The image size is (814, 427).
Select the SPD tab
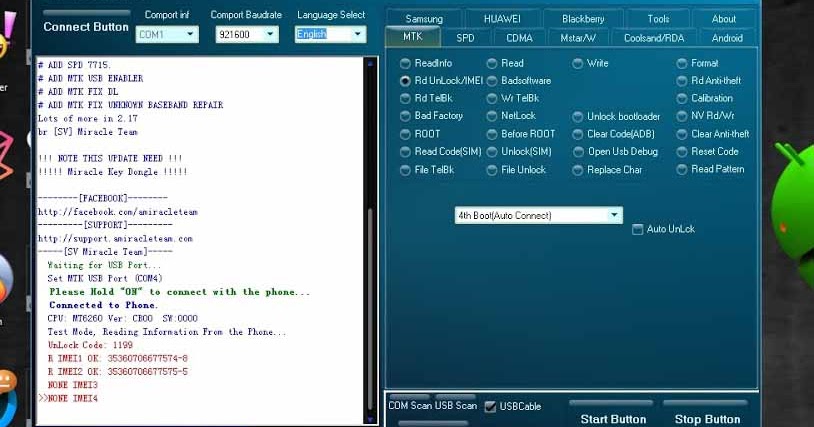(x=465, y=38)
